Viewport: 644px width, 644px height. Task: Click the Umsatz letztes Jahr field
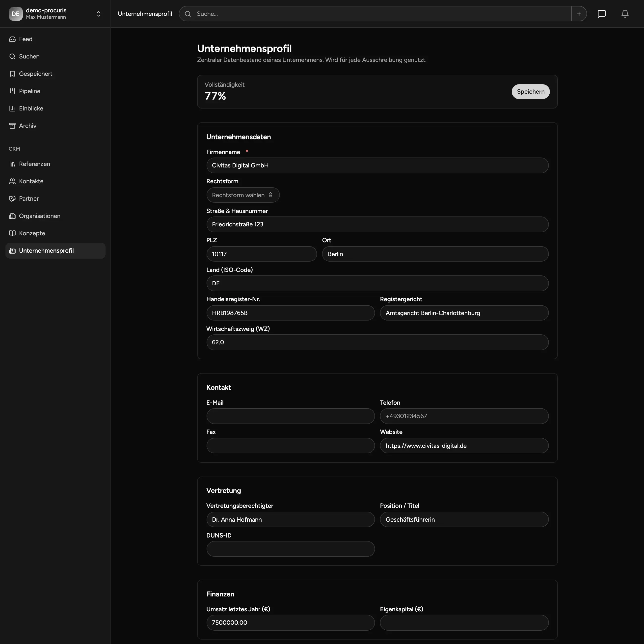click(290, 623)
